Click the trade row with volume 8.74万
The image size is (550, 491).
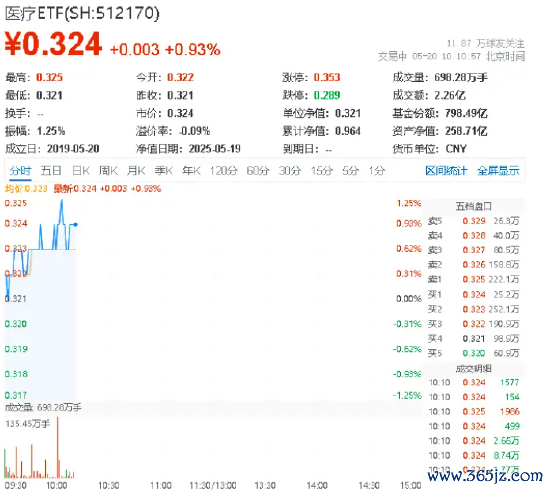coord(474,456)
